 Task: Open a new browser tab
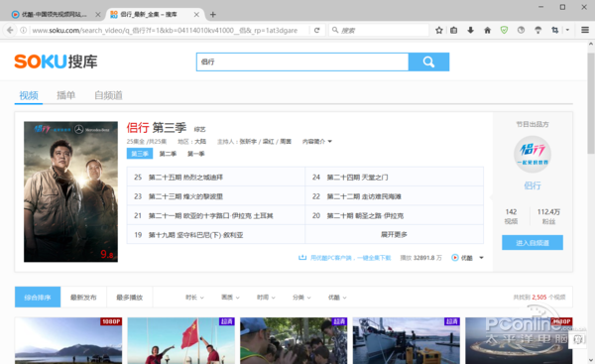coord(213,15)
